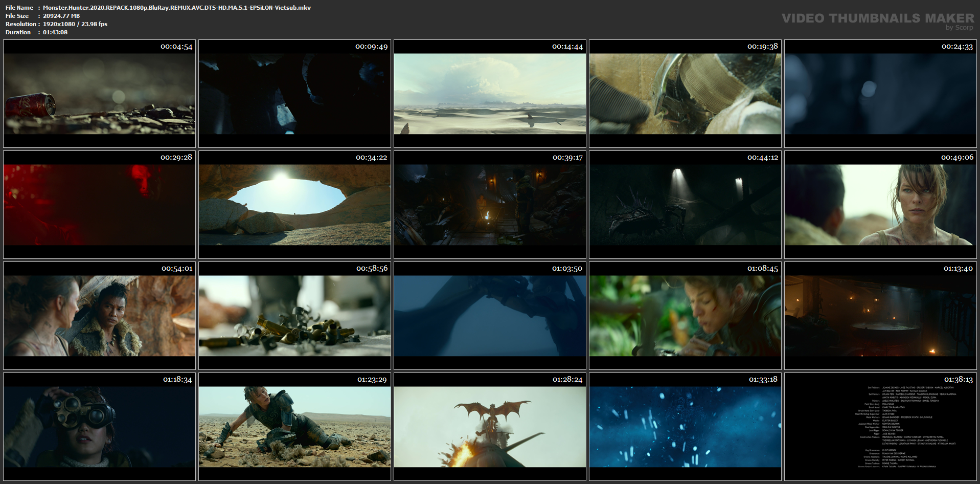Click the Monster.Hunter file name text
Viewport: 980px width, 484px height.
(x=177, y=8)
